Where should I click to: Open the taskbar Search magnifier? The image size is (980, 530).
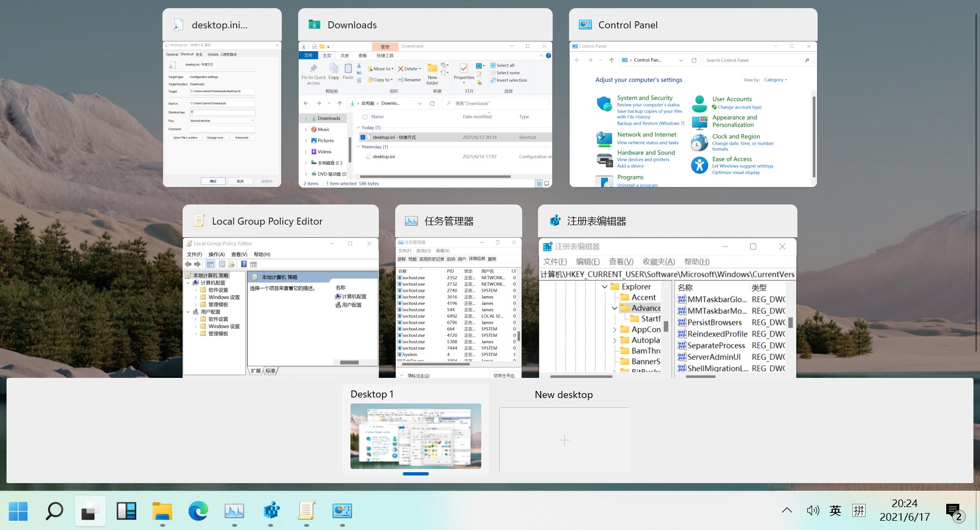click(x=54, y=511)
